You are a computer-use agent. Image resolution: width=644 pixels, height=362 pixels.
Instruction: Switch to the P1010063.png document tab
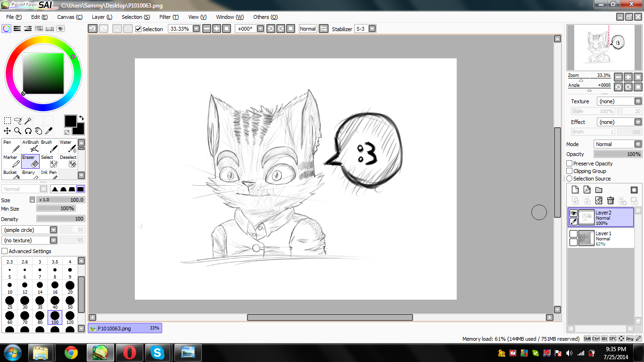[125, 328]
